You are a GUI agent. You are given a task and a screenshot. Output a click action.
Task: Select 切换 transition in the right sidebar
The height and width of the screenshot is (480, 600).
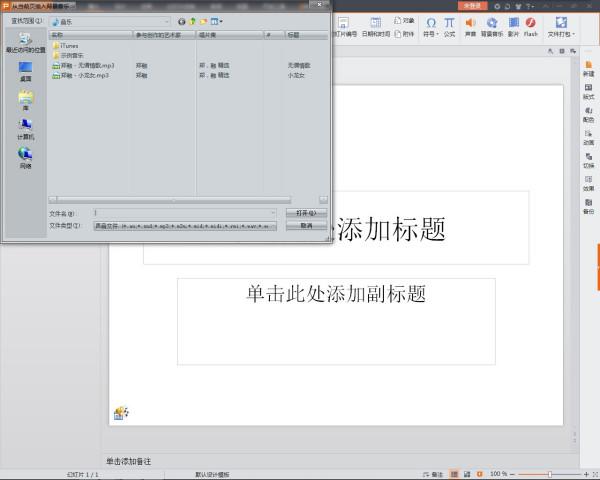pyautogui.click(x=588, y=160)
